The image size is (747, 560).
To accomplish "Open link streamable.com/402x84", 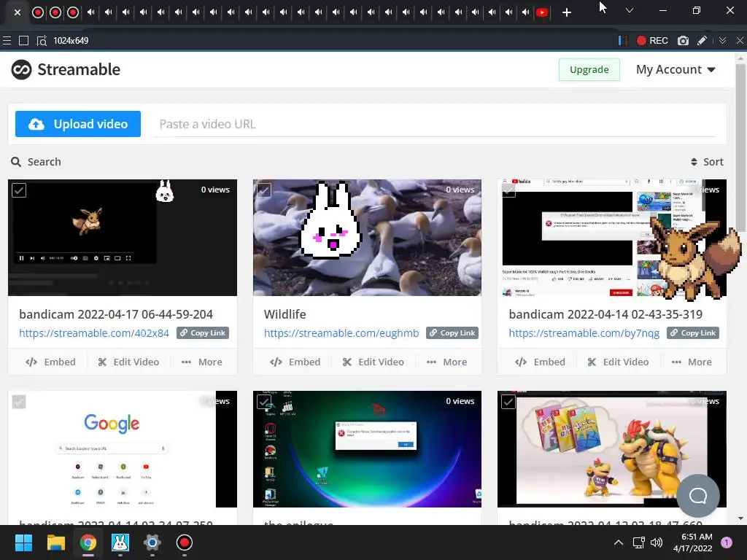I will (x=94, y=332).
